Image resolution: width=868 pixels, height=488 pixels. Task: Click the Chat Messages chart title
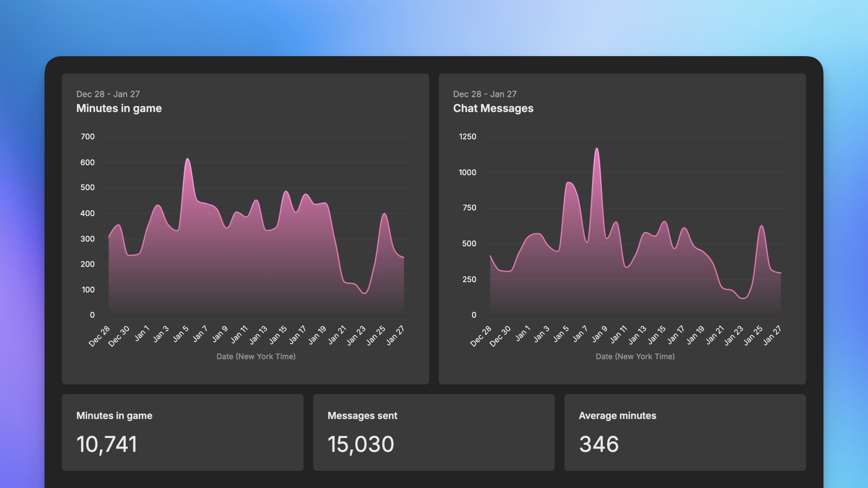pyautogui.click(x=493, y=108)
